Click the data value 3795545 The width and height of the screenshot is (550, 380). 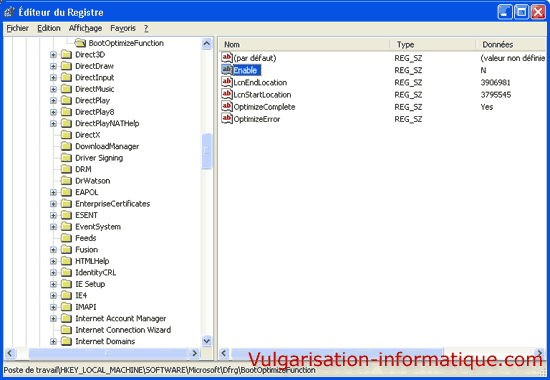(x=496, y=95)
